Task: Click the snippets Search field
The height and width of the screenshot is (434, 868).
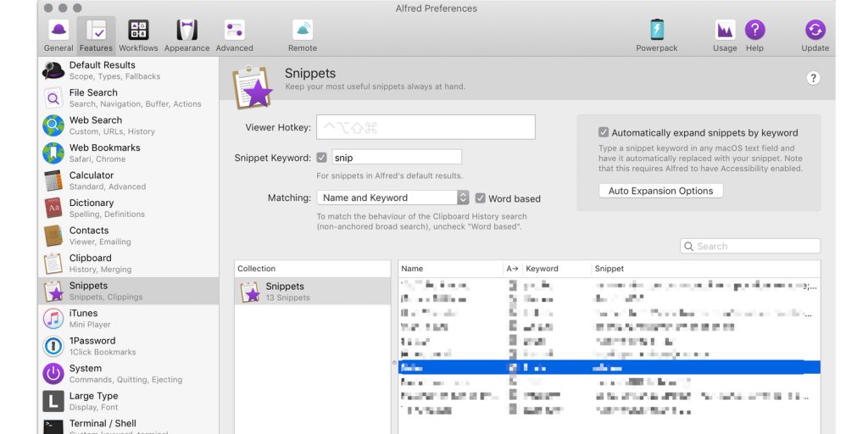Action: 750,247
